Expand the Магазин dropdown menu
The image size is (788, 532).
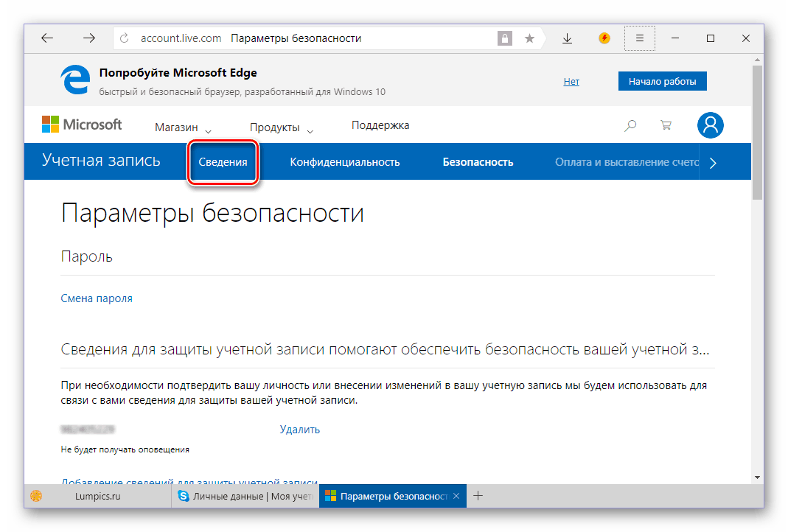[183, 127]
